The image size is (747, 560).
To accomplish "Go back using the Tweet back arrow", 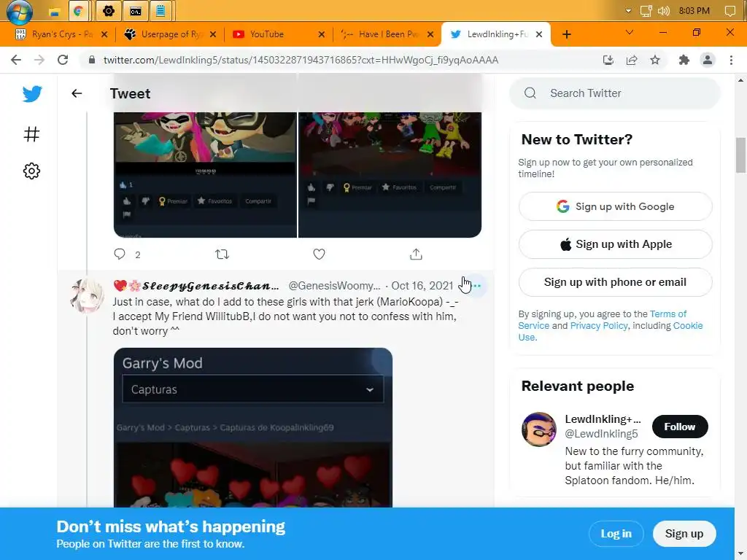I will coord(77,93).
